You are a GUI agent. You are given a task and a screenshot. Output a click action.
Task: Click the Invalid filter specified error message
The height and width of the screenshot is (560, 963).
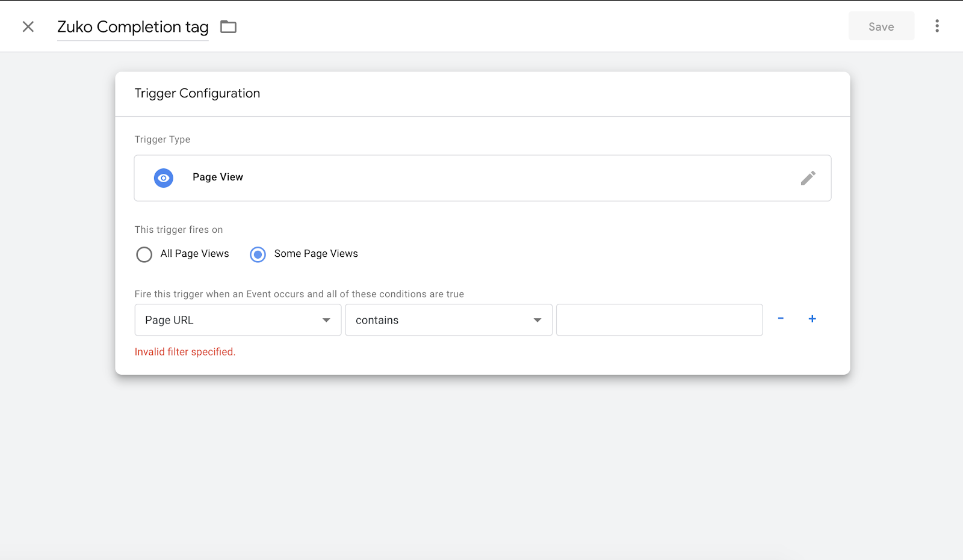[185, 352]
